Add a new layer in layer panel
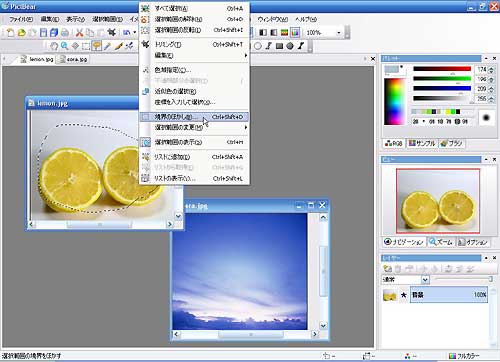Image resolution: width=500 pixels, height=362 pixels. click(387, 269)
